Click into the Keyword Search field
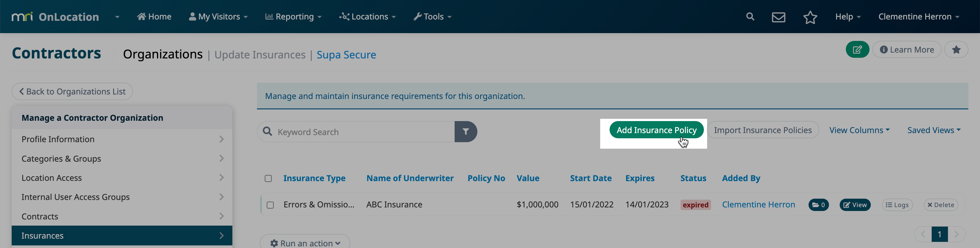 coord(356,132)
